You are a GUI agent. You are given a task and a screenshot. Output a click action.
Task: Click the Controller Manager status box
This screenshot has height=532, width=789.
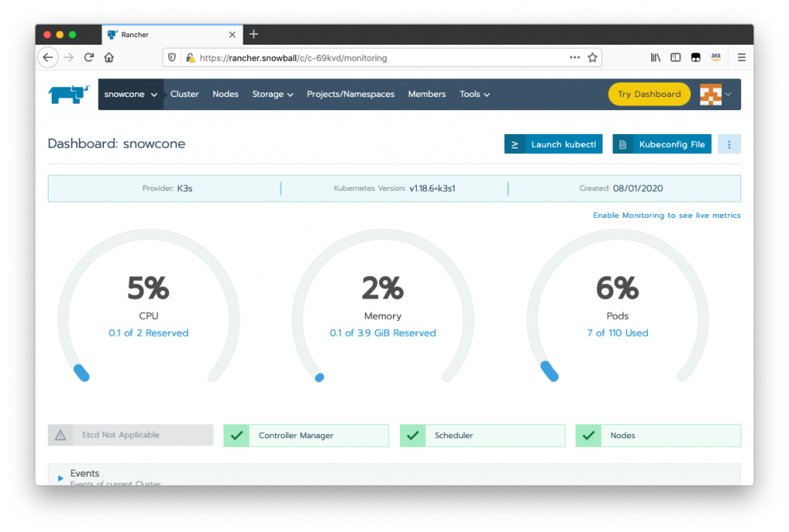[x=306, y=436]
